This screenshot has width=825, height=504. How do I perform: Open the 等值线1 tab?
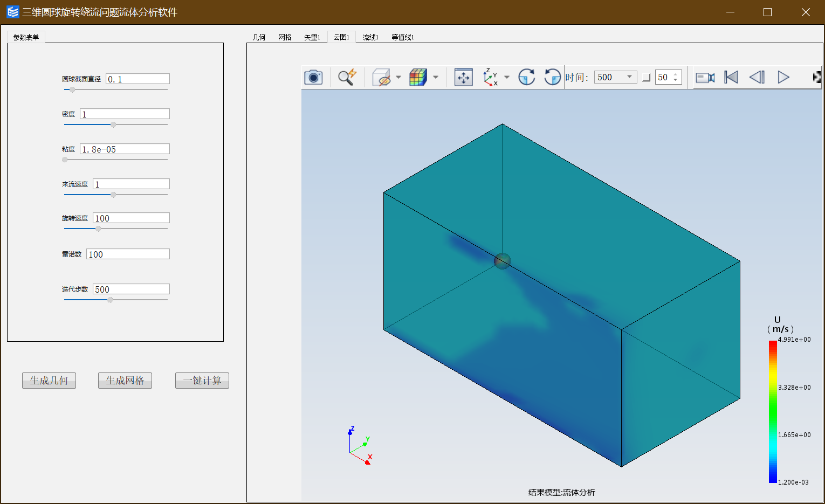[403, 37]
